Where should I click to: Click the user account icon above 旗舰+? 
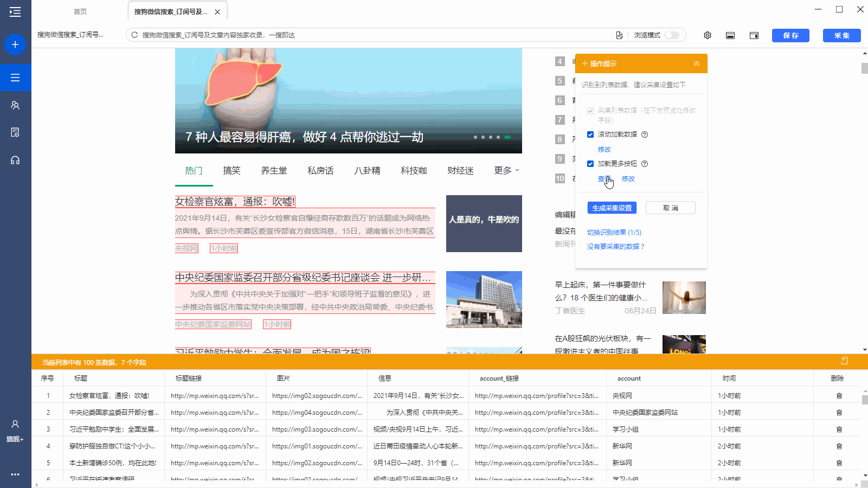[x=15, y=424]
